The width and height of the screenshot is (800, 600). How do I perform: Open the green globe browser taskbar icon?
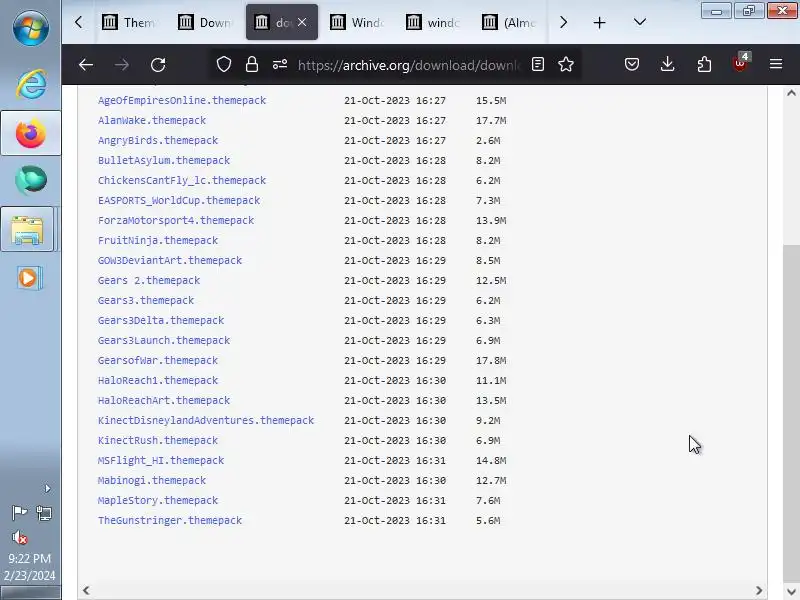click(x=31, y=180)
